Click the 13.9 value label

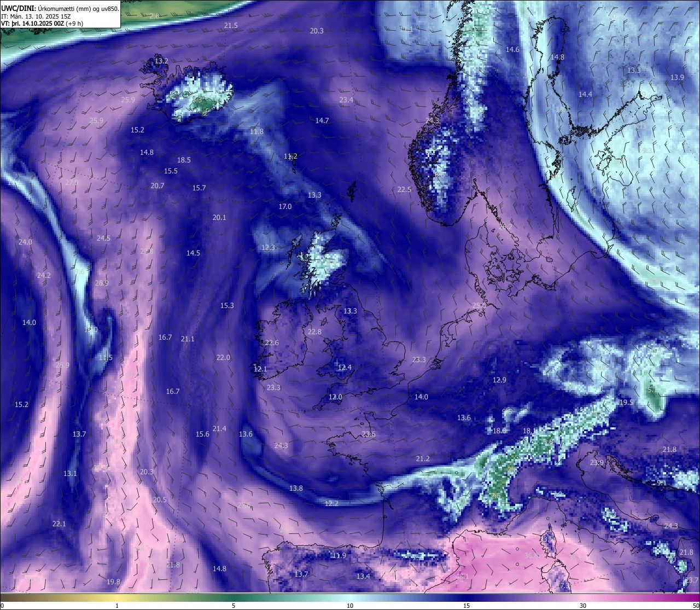(677, 78)
